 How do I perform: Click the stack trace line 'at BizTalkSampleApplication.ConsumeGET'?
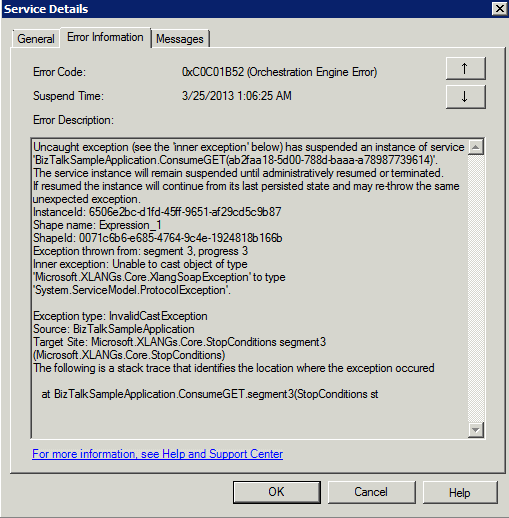210,394
